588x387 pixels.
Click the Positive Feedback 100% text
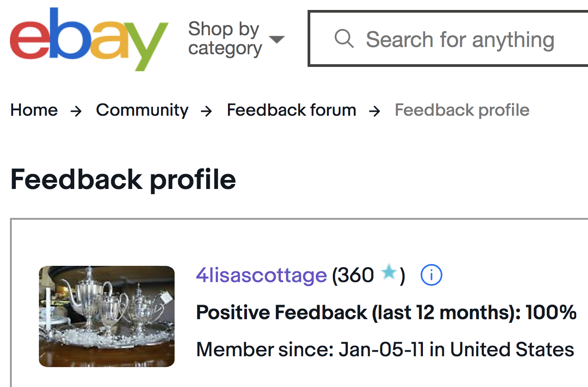coord(386,312)
